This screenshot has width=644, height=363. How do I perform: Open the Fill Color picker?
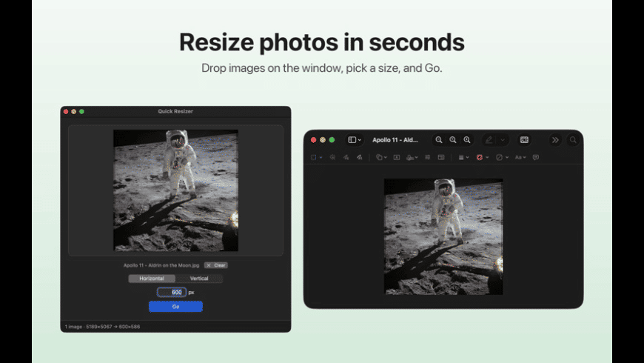coord(502,157)
